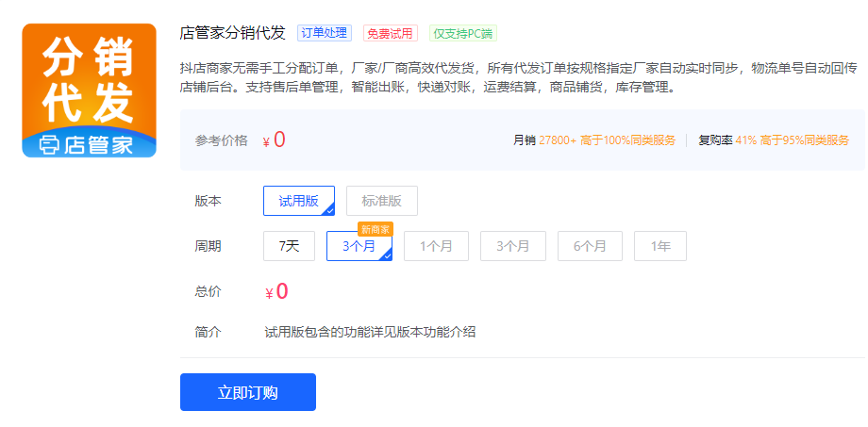Choose the 6个月 period option

click(x=590, y=246)
